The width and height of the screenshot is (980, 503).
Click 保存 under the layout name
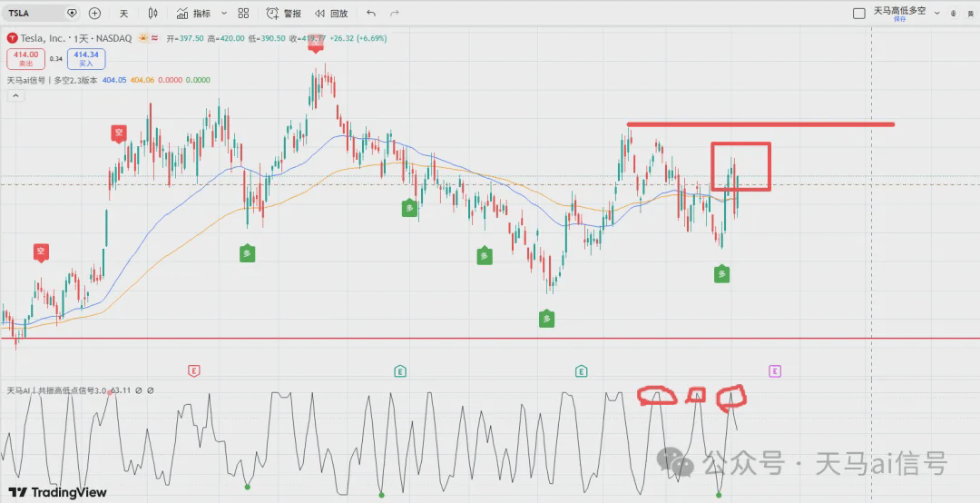[899, 19]
